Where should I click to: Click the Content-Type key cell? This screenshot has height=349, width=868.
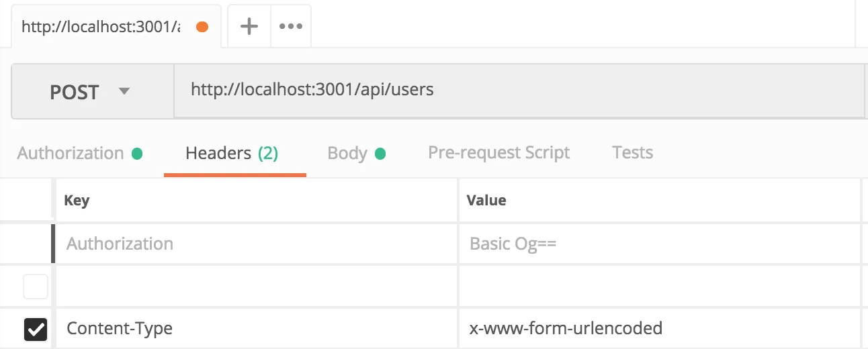(x=255, y=329)
